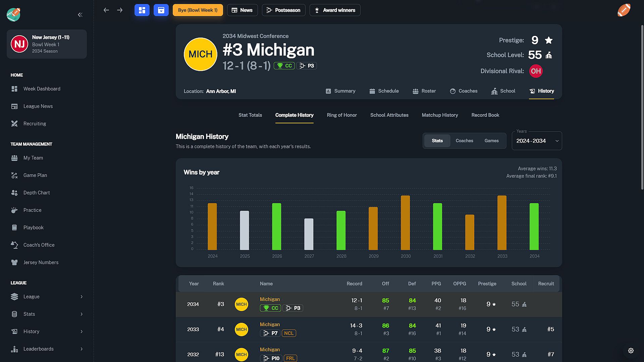Image resolution: width=644 pixels, height=362 pixels.
Task: Click the OH divisional rival logo
Action: coord(536,71)
